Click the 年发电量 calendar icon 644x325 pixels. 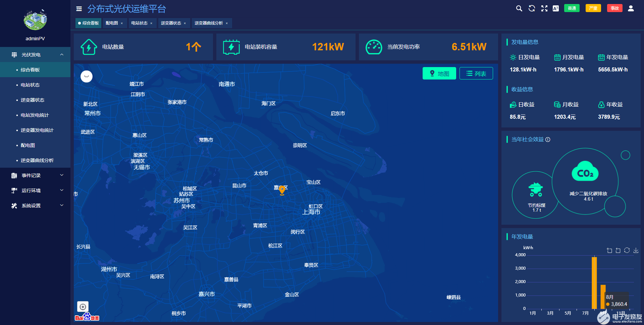(601, 57)
